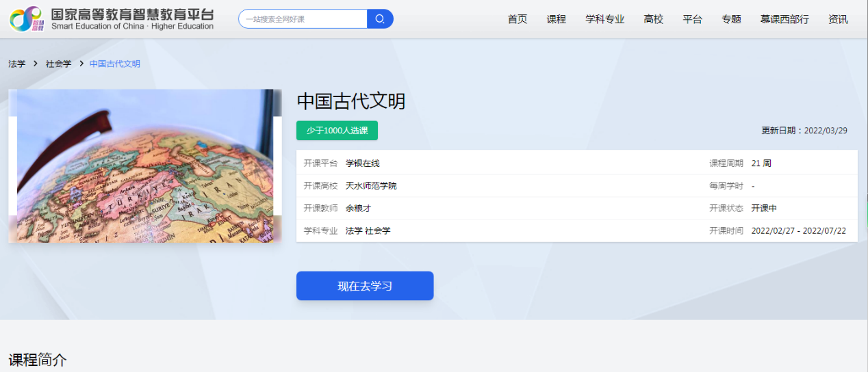This screenshot has height=372, width=868.
Task: Click the 法学 breadcrumb link
Action: [x=17, y=64]
